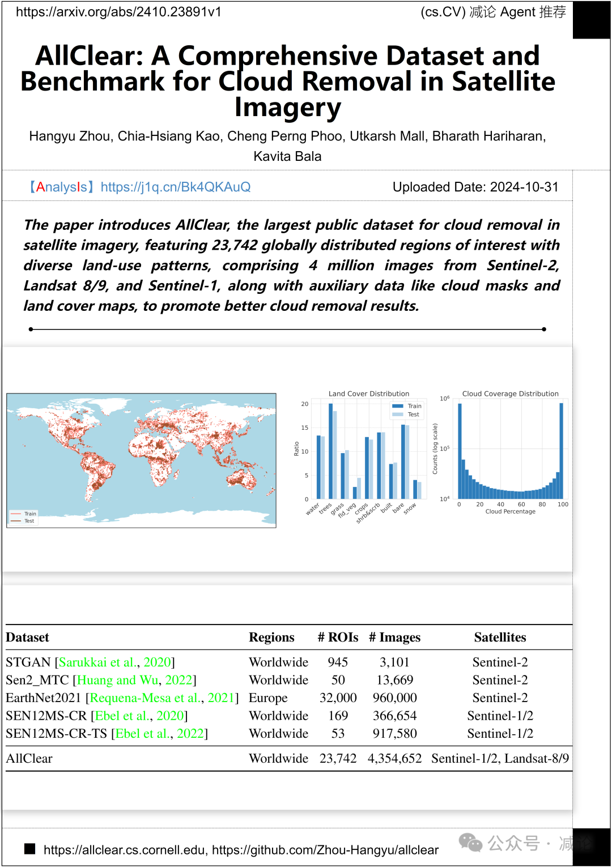The height and width of the screenshot is (868, 612).
Task: Click the paper title starting with AllClear
Action: point(288,81)
